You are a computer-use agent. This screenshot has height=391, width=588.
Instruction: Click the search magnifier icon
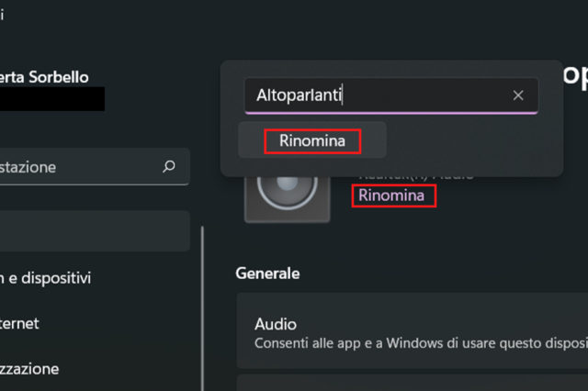point(168,167)
